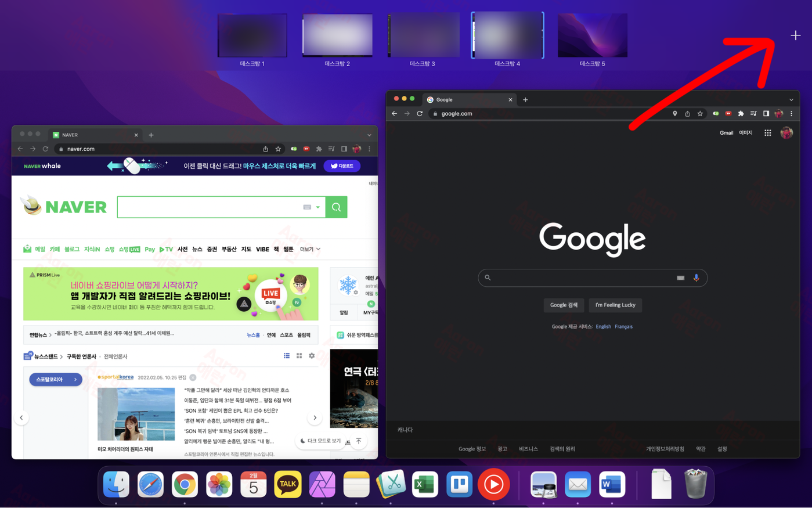Click the 스포탈코리아 publisher button
This screenshot has width=812, height=508.
coord(56,379)
